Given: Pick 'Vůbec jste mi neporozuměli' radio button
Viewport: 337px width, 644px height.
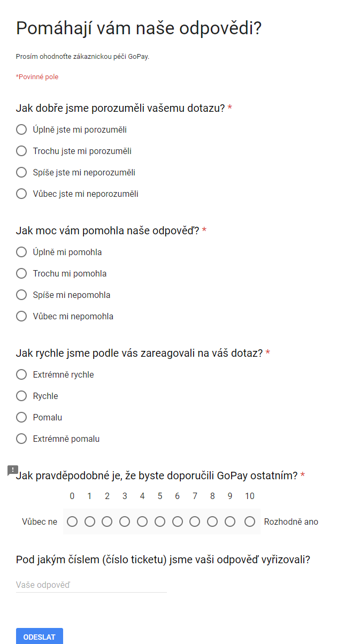Looking at the screenshot, I should pyautogui.click(x=21, y=194).
